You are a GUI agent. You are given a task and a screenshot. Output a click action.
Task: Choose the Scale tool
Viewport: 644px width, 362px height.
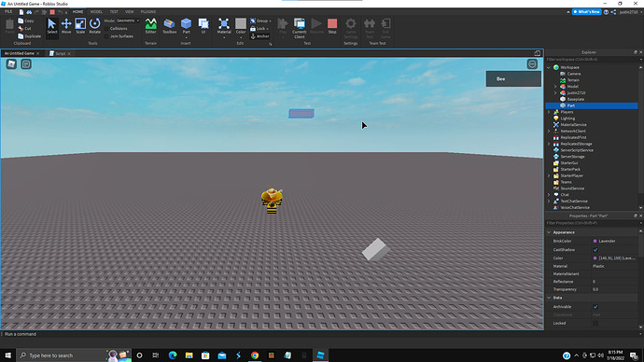coord(80,26)
